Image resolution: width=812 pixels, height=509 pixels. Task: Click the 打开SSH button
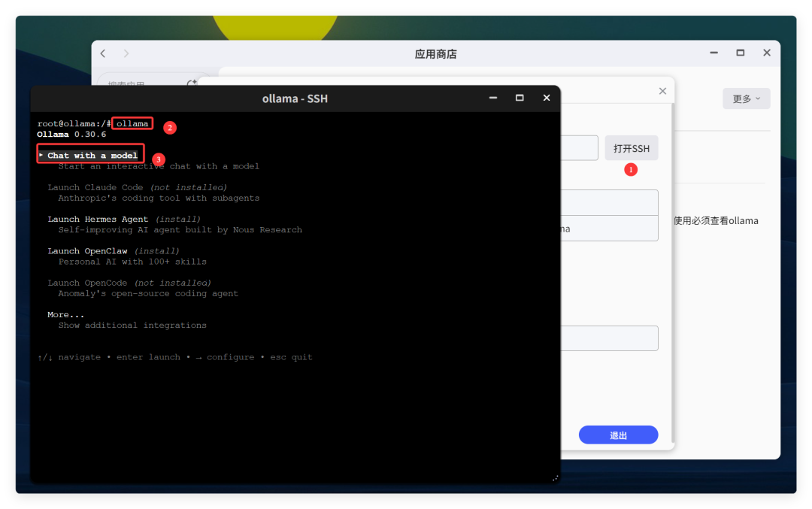point(632,149)
